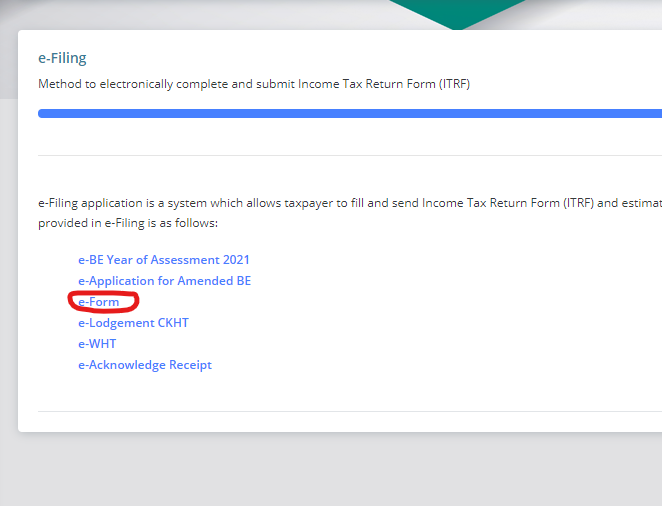Image resolution: width=662 pixels, height=506 pixels.
Task: Open the e-Acknowledge Receipt link
Action: [x=145, y=365]
